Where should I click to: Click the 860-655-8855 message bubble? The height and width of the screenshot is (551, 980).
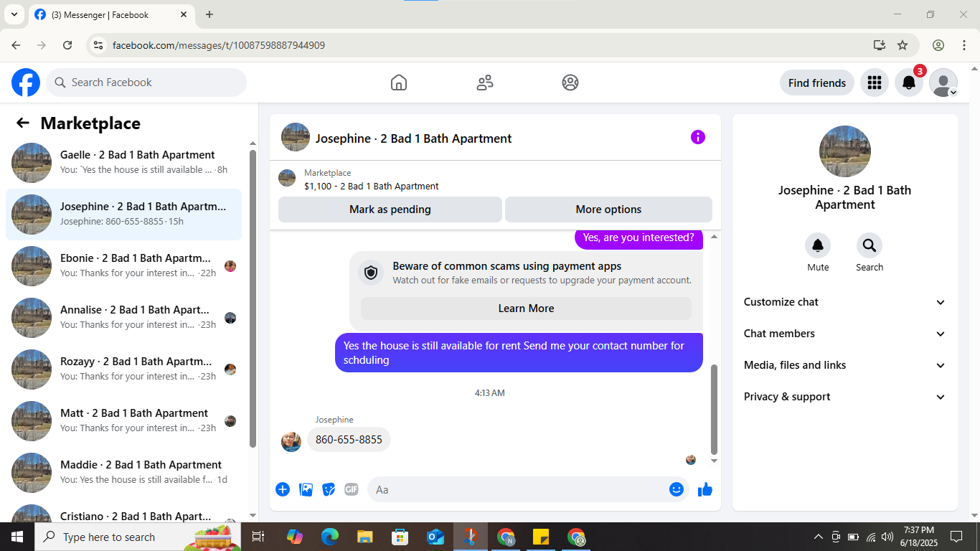point(349,440)
